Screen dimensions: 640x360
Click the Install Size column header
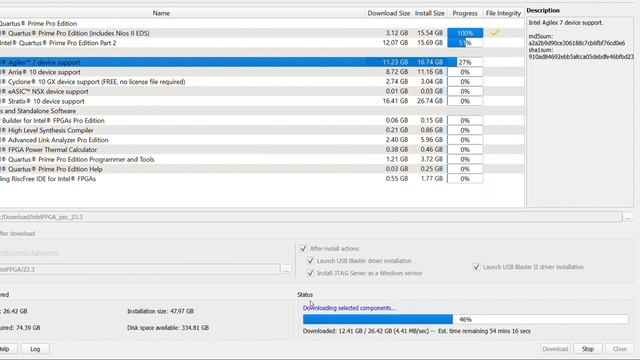tap(429, 13)
